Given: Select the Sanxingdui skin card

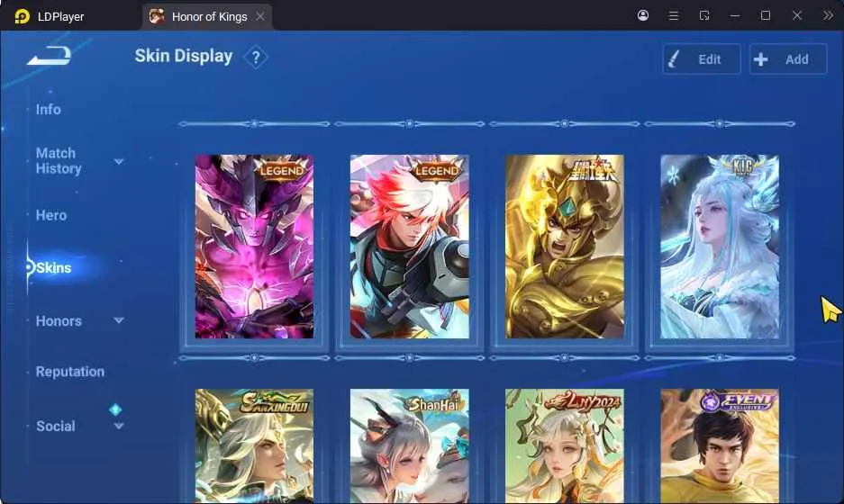Looking at the screenshot, I should [x=254, y=445].
